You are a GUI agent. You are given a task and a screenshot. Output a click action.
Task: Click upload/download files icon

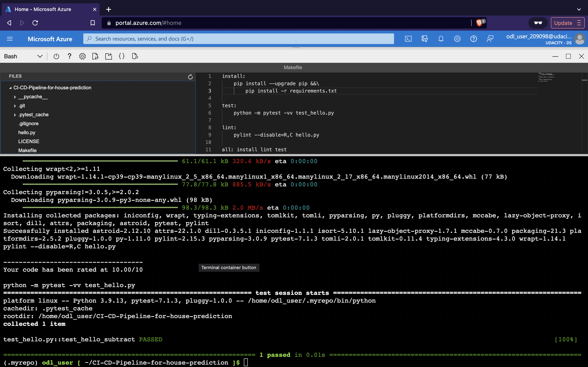click(96, 56)
